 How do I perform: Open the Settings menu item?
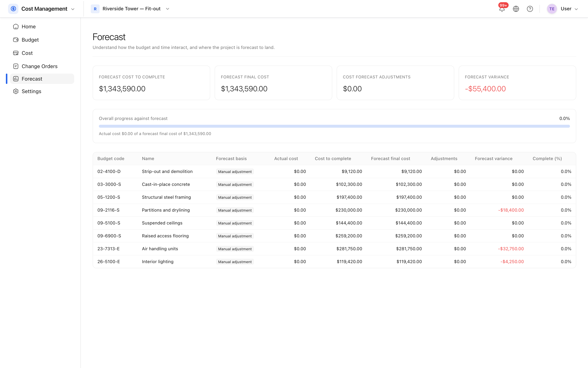click(x=42, y=91)
